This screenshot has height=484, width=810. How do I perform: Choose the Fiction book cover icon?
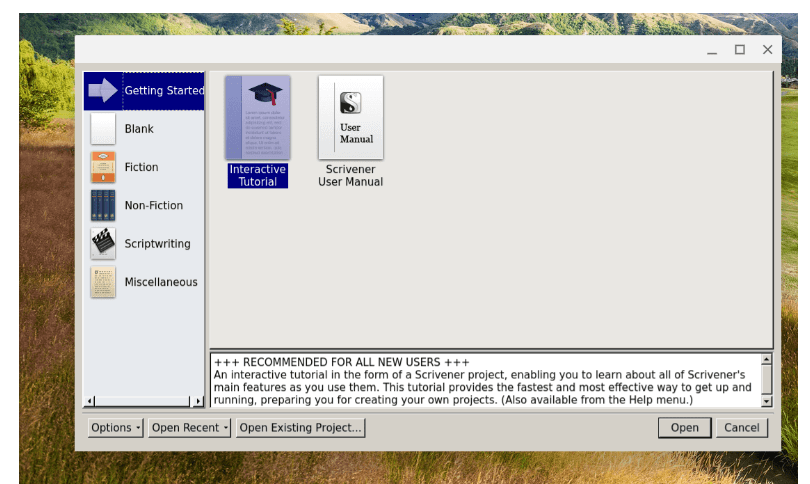coord(103,167)
